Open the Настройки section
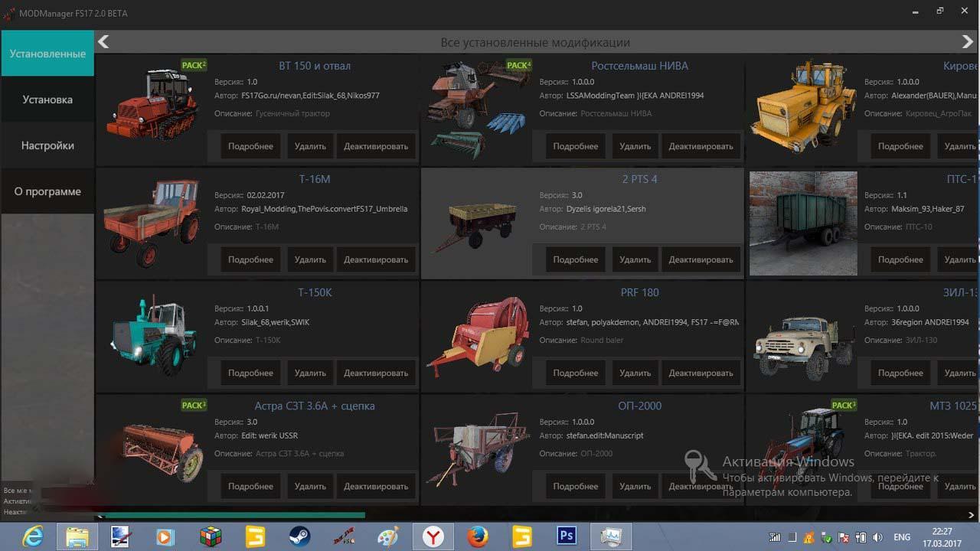980x551 pixels. 47,145
